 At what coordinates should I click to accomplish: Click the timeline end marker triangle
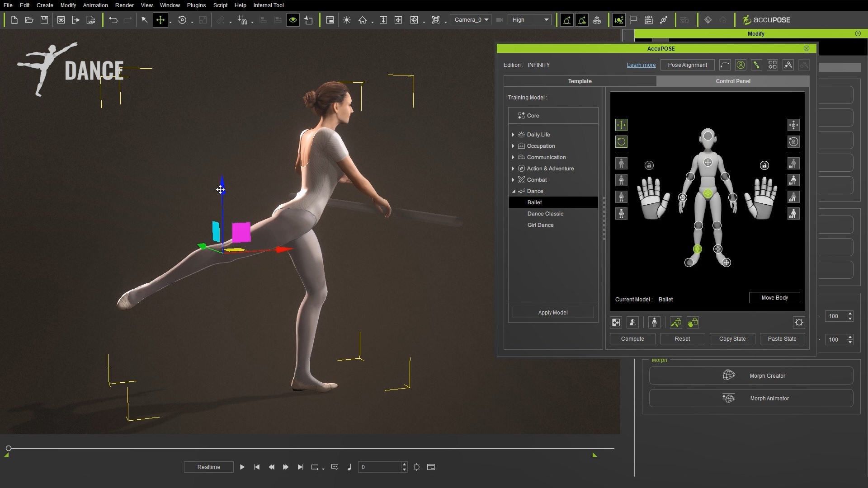pyautogui.click(x=594, y=455)
